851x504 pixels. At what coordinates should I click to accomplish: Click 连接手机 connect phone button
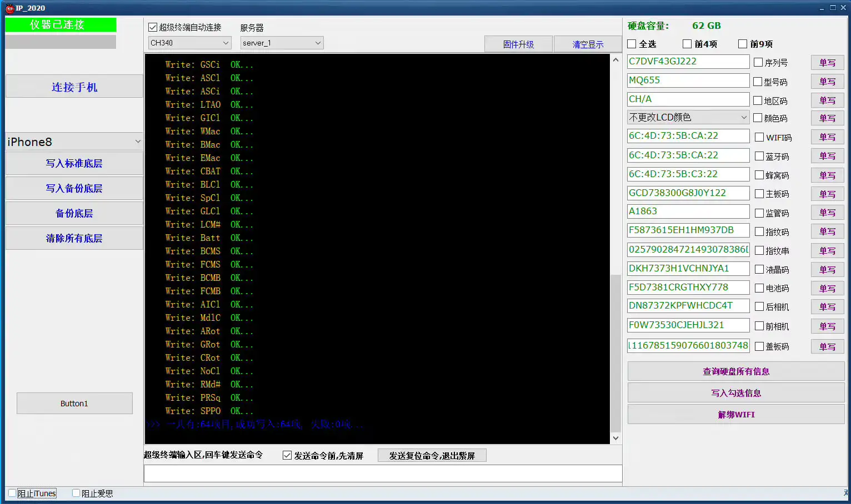coord(74,87)
